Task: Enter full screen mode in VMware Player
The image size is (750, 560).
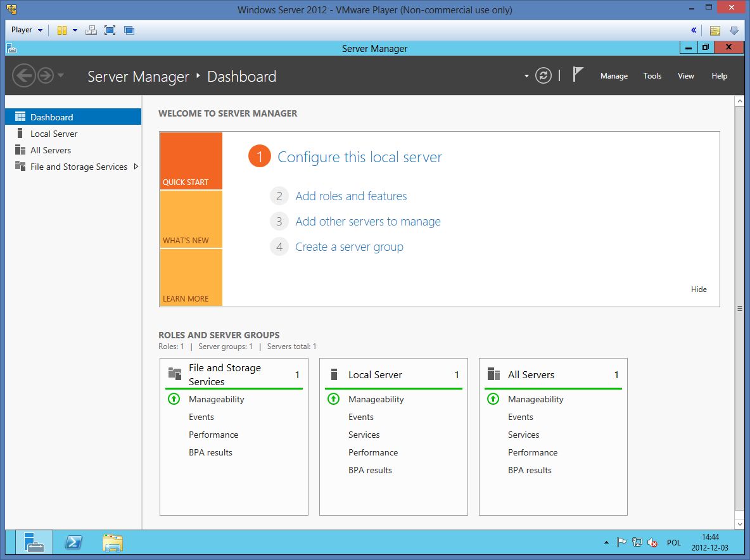Action: click(110, 30)
